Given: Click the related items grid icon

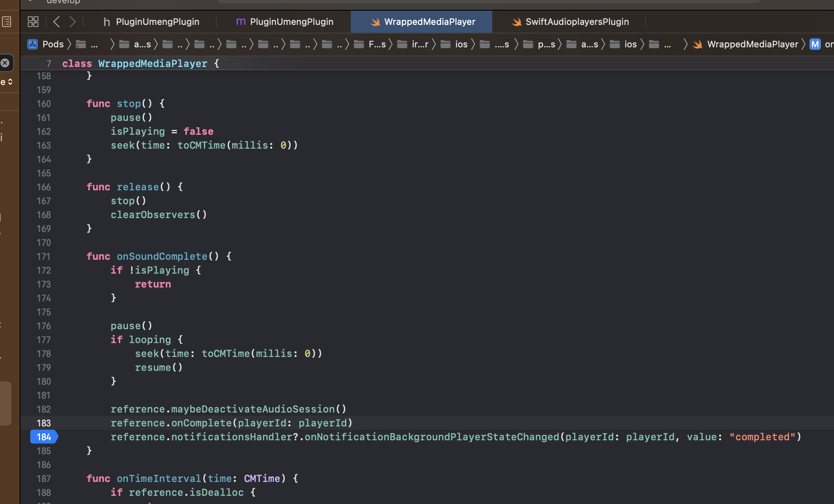Looking at the screenshot, I should [x=33, y=21].
